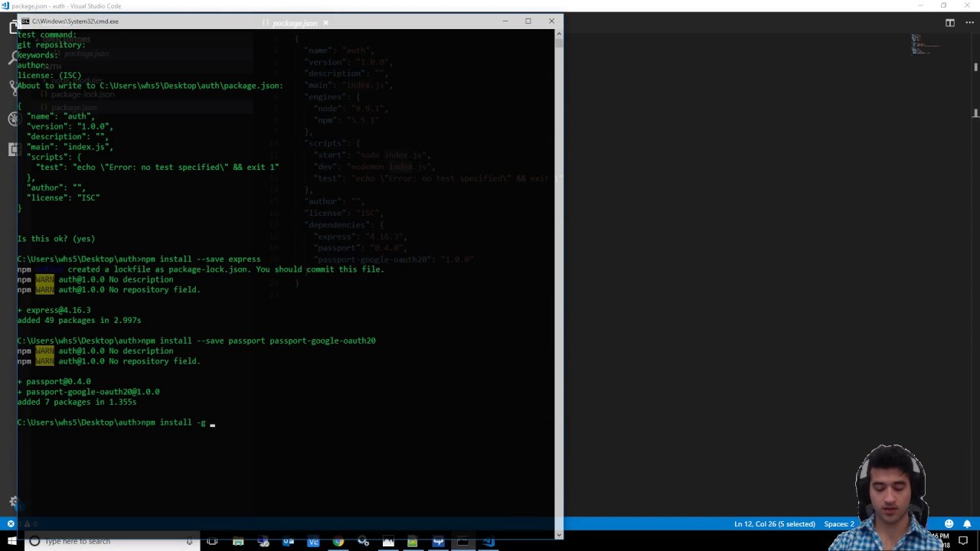Click 'added 49 packages in 2.997s' text

pos(79,321)
